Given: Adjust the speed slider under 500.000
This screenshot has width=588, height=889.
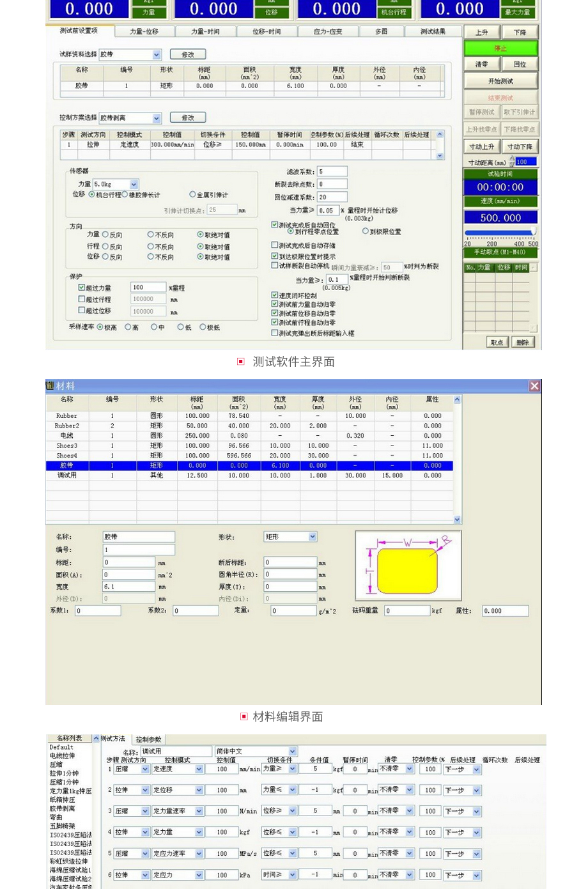Looking at the screenshot, I should pos(533,232).
